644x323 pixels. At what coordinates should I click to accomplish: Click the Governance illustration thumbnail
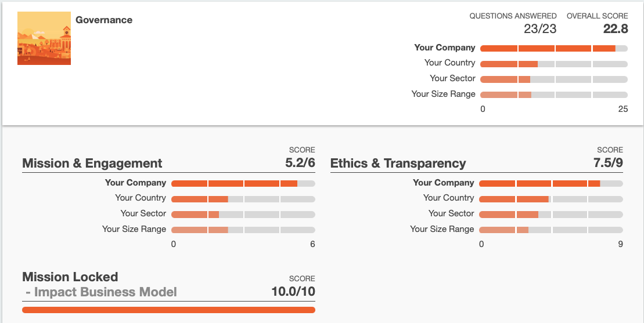click(x=44, y=38)
